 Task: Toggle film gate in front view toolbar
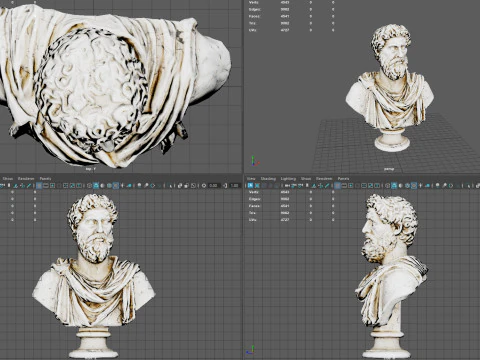(46, 185)
